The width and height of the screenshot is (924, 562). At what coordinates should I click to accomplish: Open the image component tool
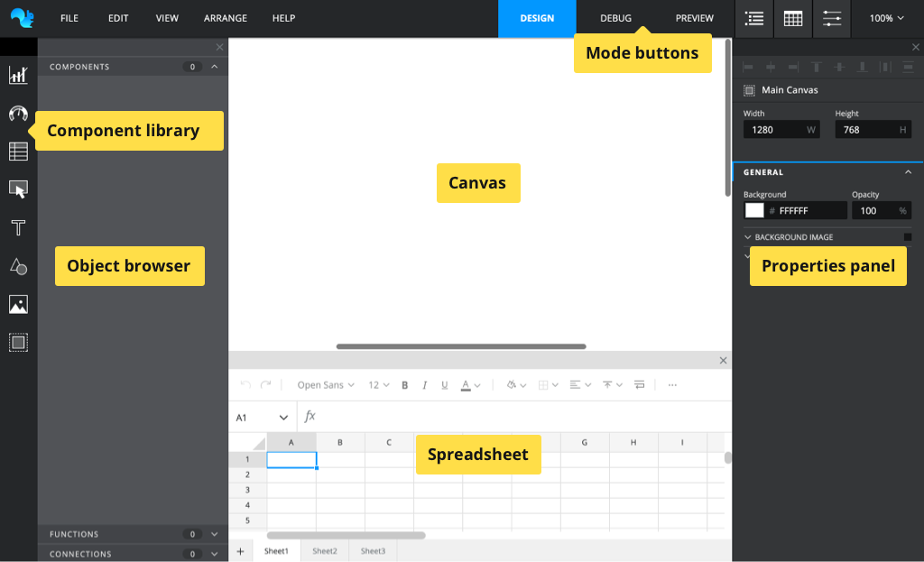18,304
